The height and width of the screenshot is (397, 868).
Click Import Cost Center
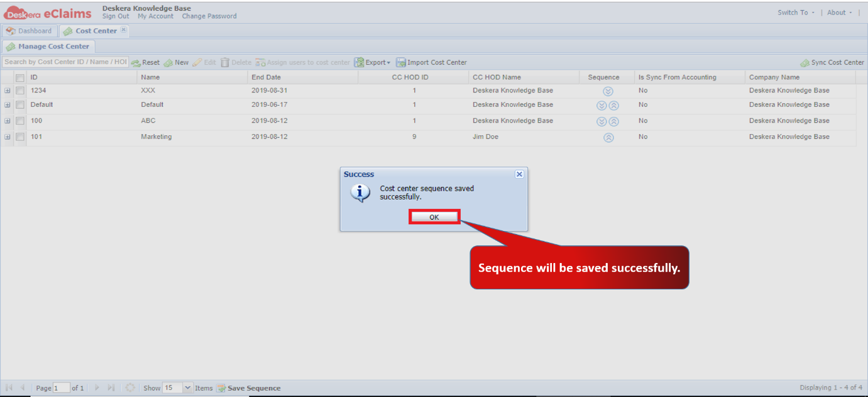click(x=431, y=62)
